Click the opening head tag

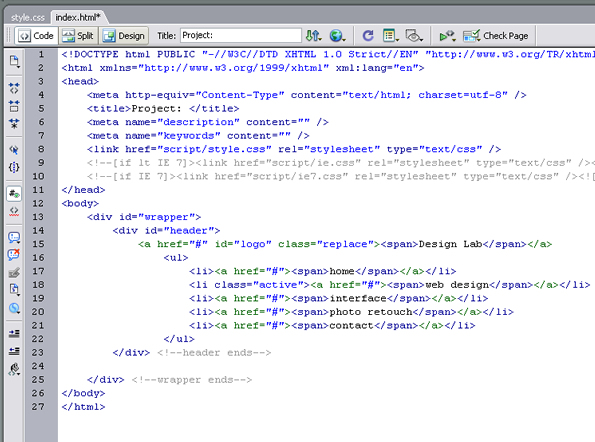[x=80, y=81]
